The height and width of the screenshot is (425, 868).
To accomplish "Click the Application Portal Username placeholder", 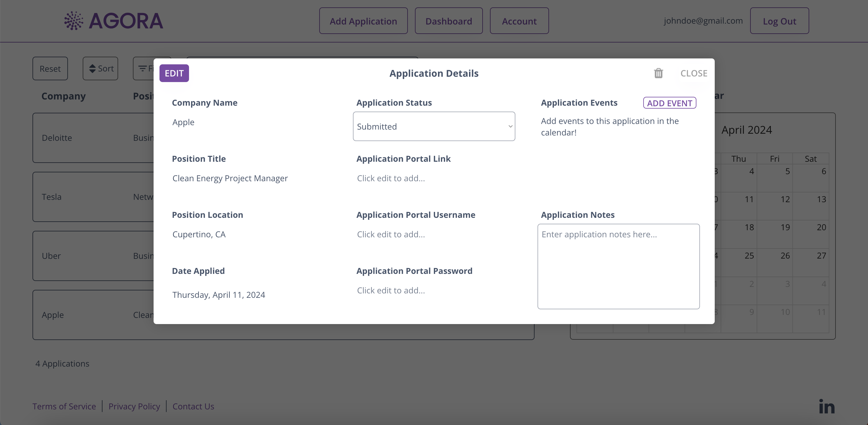I will pyautogui.click(x=391, y=234).
